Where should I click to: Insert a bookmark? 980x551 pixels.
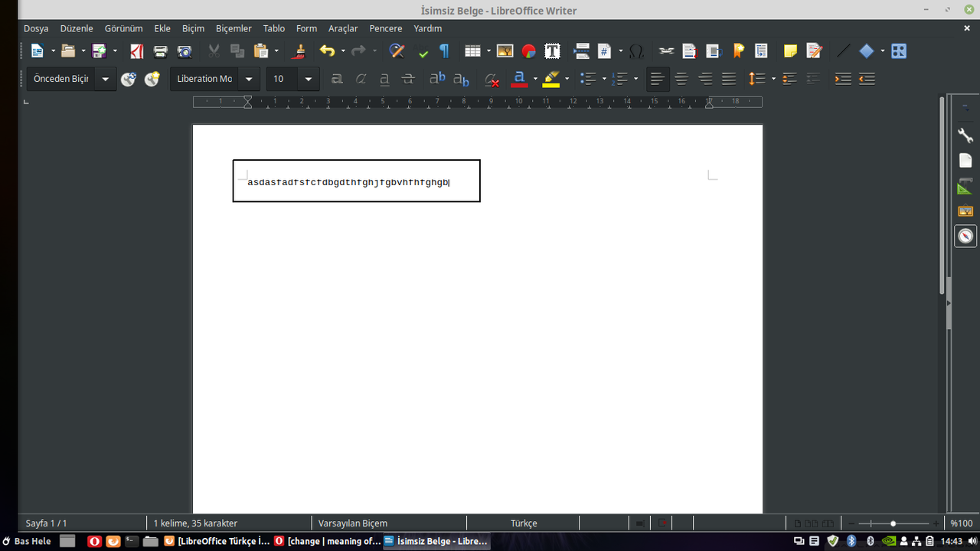point(738,51)
